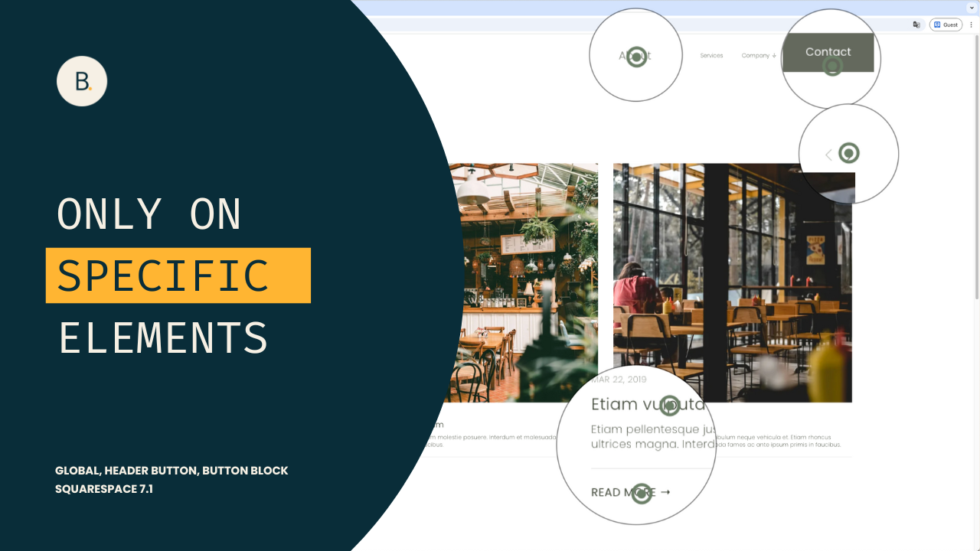Click the translate icon in address bar
This screenshot has height=551, width=980.
(x=916, y=24)
